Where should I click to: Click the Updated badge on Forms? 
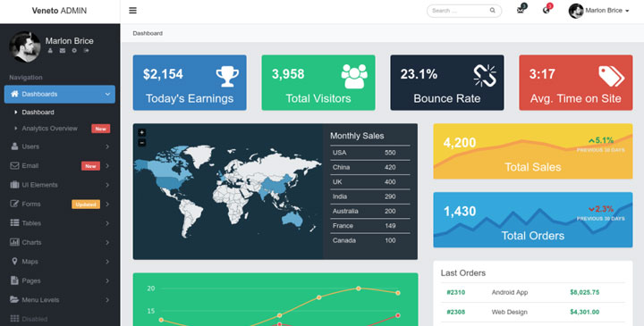pos(86,205)
